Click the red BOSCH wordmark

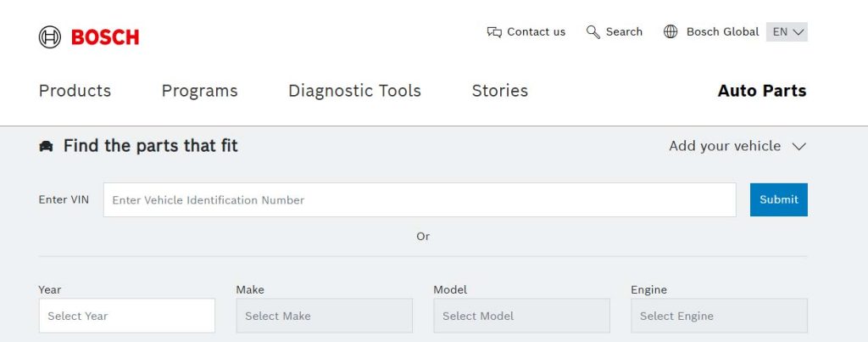[x=105, y=37]
